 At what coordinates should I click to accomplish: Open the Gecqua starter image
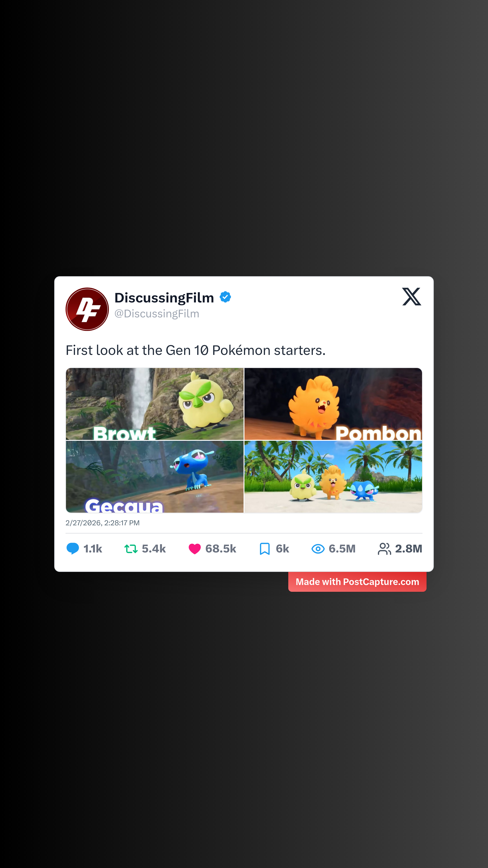point(155,477)
